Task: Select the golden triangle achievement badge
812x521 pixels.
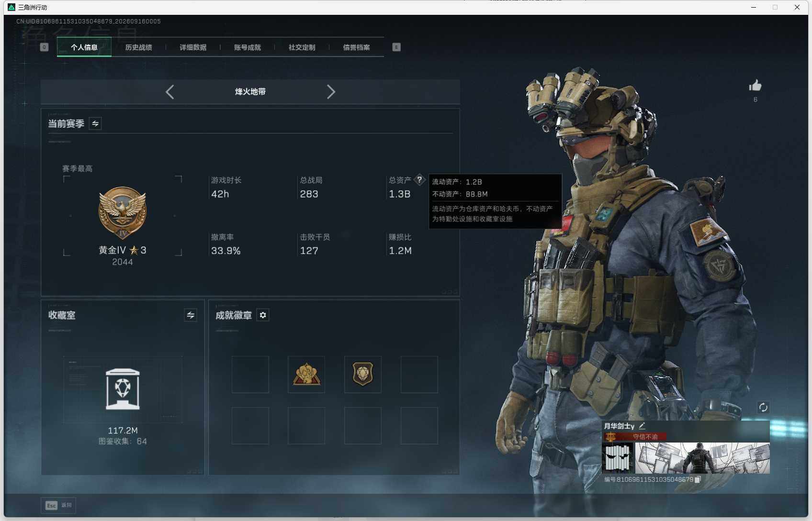Action: pos(306,374)
